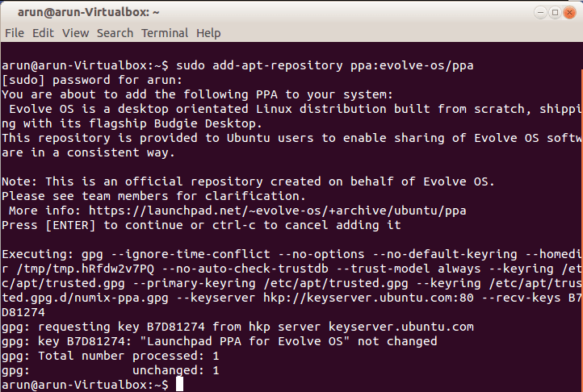Click the "[sudo] password for arun:" line

(x=93, y=80)
